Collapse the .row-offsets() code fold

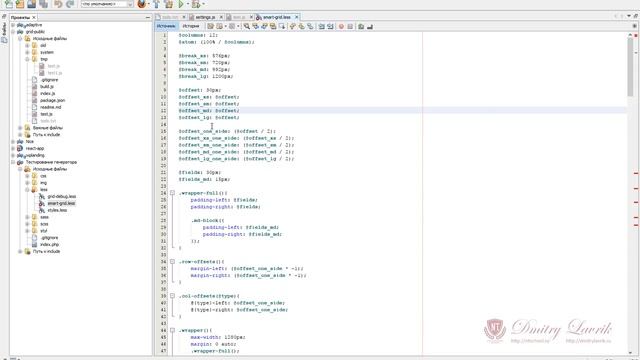tap(172, 261)
